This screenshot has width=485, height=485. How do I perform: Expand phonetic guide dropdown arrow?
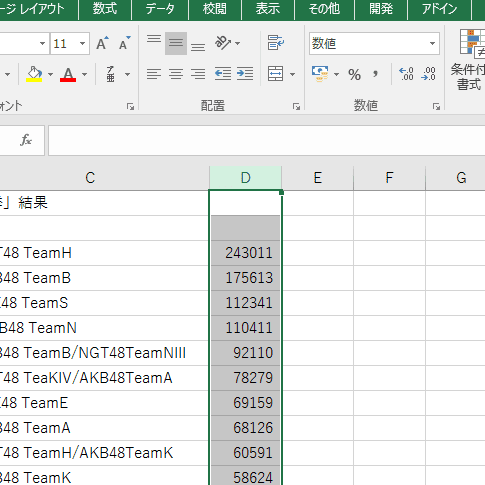pos(127,74)
